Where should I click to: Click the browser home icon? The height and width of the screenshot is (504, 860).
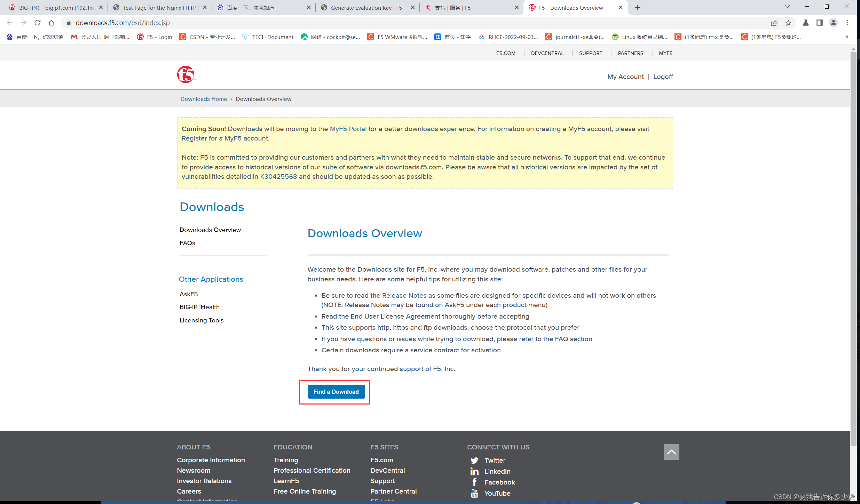point(52,23)
